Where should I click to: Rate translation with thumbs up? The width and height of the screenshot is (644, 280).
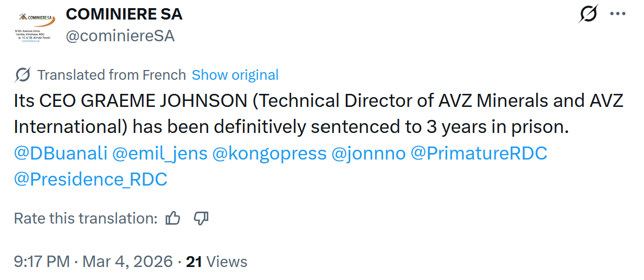pos(173,218)
